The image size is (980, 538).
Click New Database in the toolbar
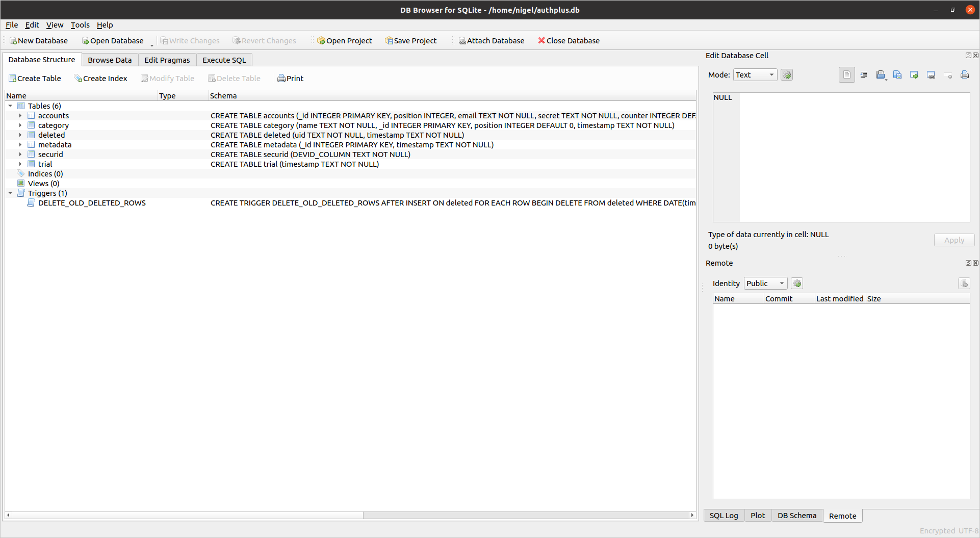coord(39,41)
